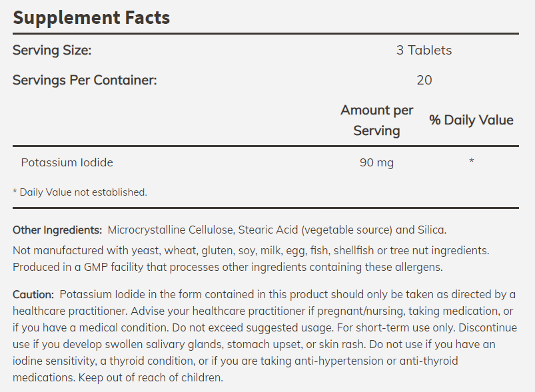535x392 pixels.
Task: Click the Not manufactured with yeast sentence
Action: pos(251,250)
